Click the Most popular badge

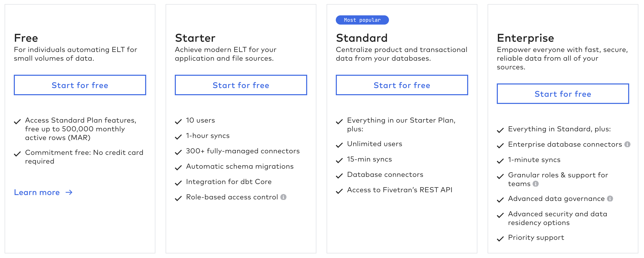(x=362, y=20)
